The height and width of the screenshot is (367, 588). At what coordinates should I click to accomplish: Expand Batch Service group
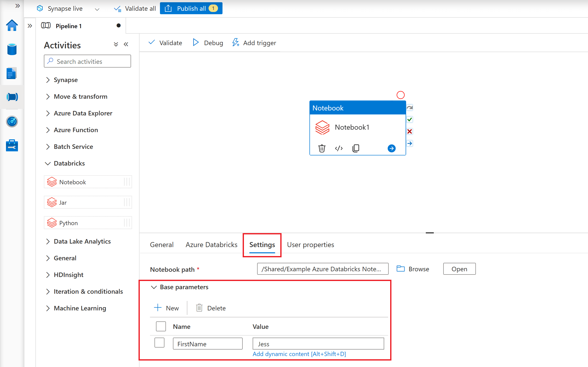coord(69,147)
